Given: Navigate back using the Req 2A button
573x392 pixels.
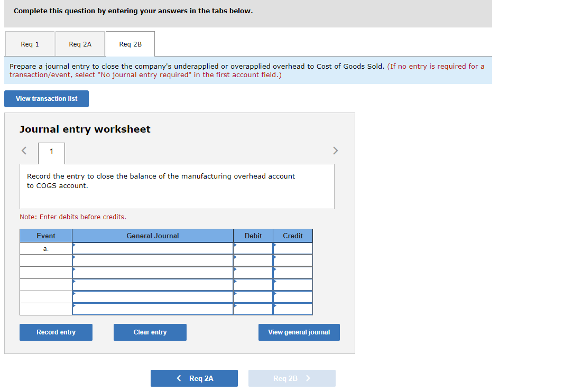Looking at the screenshot, I should (x=194, y=378).
